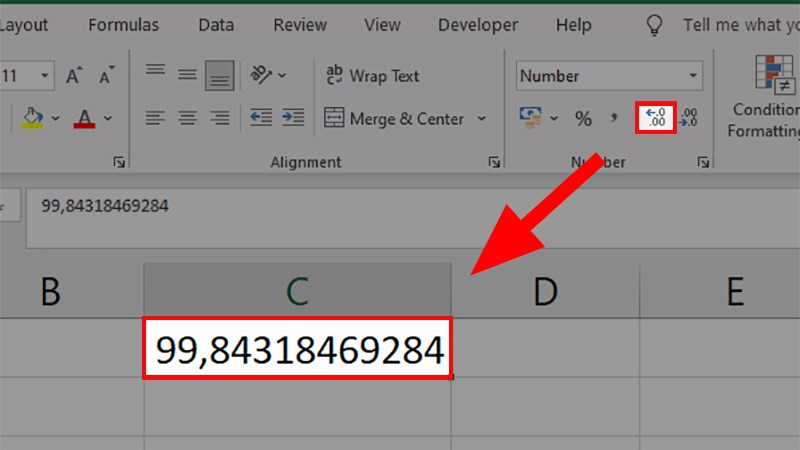The width and height of the screenshot is (800, 450).
Task: Click the Decrease Decimal button
Action: (x=688, y=118)
